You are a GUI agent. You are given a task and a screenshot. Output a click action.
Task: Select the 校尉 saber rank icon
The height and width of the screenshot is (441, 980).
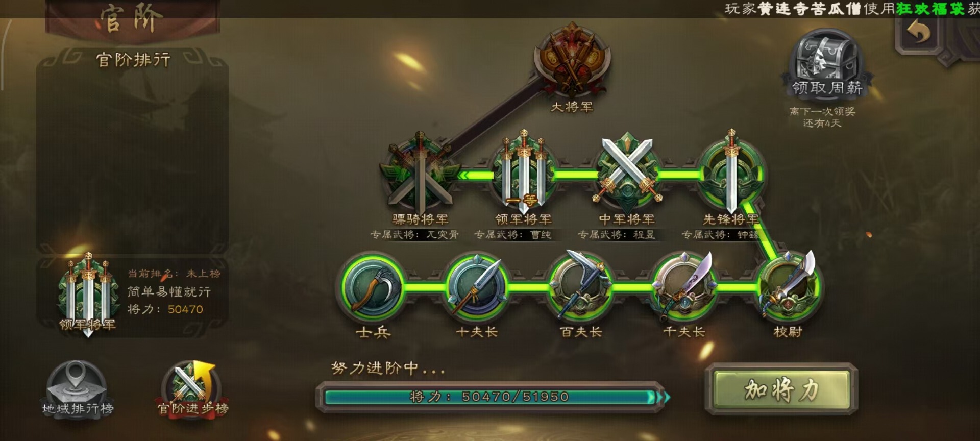[788, 287]
